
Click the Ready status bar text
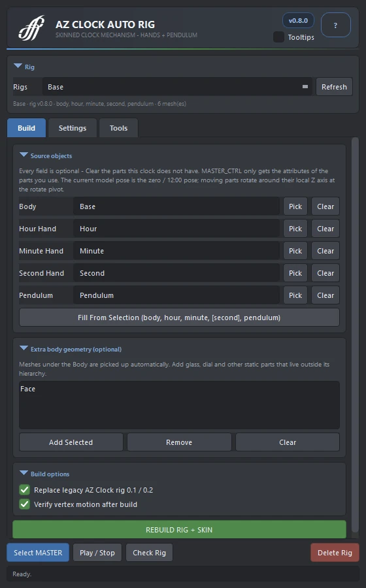(22, 574)
